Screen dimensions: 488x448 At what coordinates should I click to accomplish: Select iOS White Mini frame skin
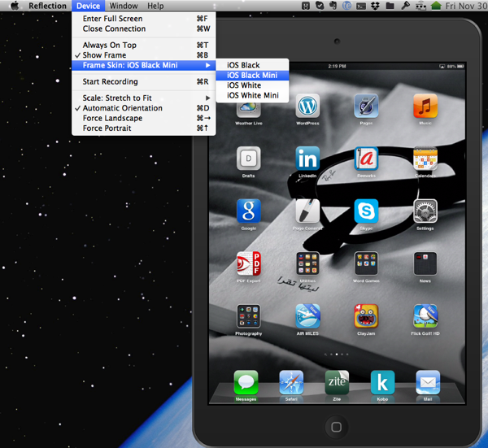pos(252,96)
